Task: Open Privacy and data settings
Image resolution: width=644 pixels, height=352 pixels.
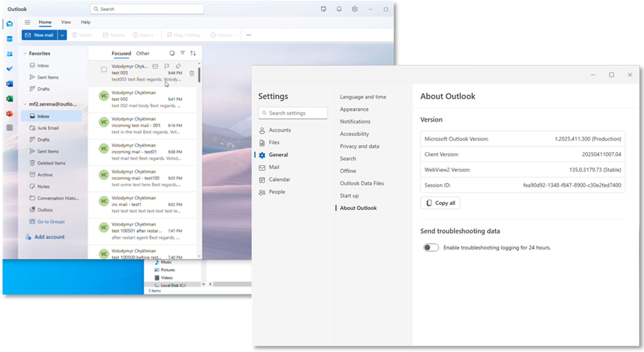Action: [x=359, y=146]
